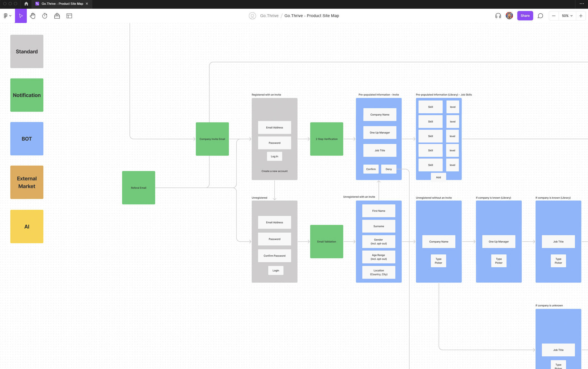Select the Hand tool

33,16
